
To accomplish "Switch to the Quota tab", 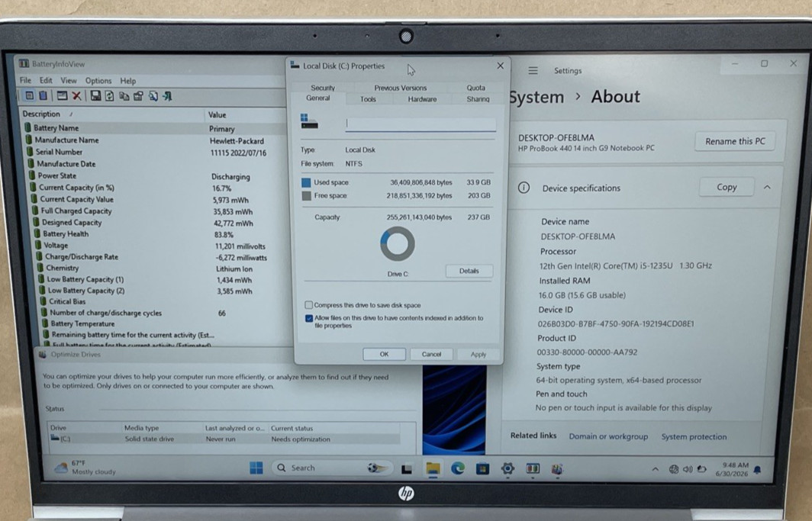I will point(476,88).
